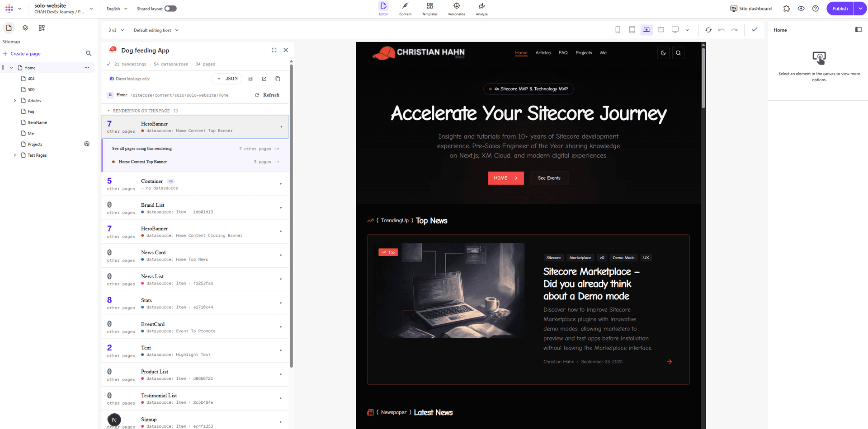The image size is (868, 429).
Task: Expand the Test Pages tree node
Action: (x=15, y=155)
